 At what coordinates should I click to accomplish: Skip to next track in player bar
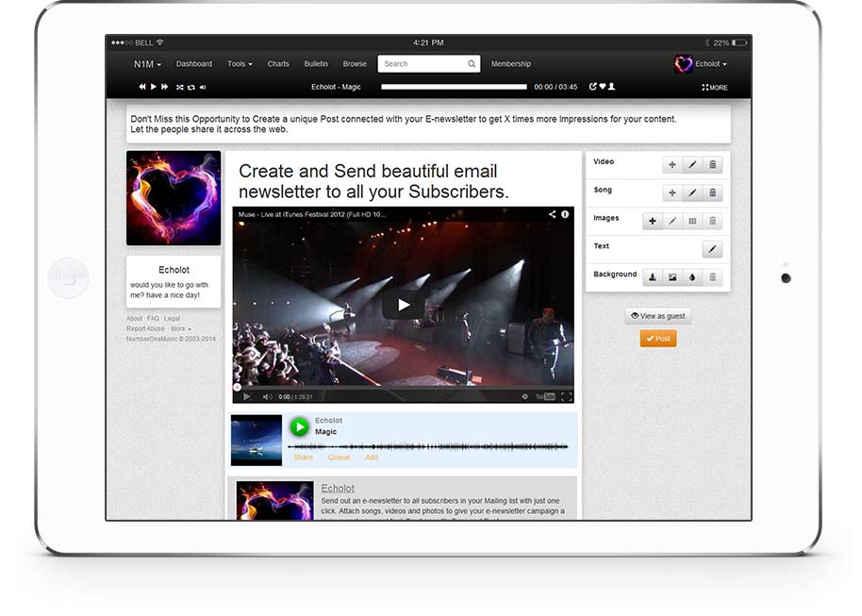pos(164,87)
